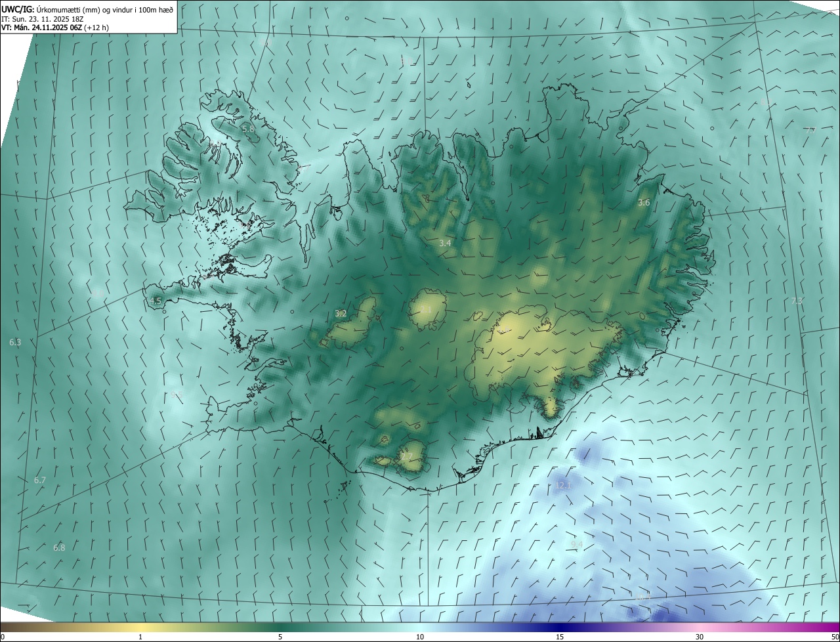The height and width of the screenshot is (642, 840).
Task: Click the 5.8 value over the Westfjords
Action: point(248,129)
